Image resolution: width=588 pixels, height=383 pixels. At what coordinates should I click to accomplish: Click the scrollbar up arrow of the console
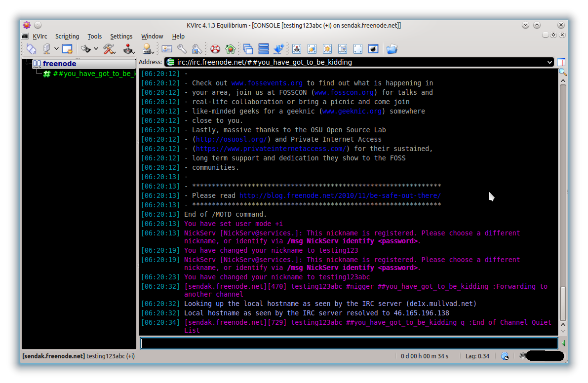pyautogui.click(x=563, y=81)
